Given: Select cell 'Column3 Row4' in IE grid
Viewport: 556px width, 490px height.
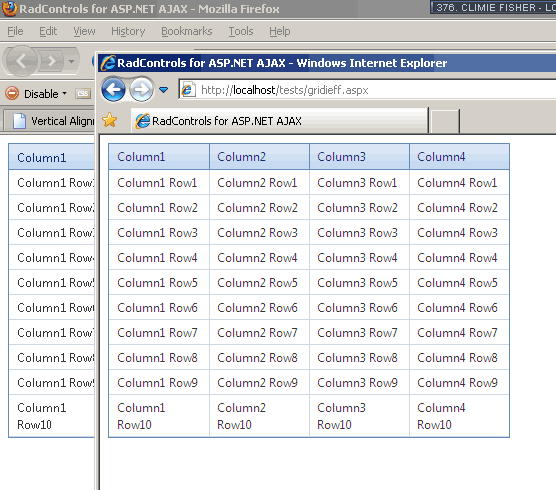Looking at the screenshot, I should 359,257.
